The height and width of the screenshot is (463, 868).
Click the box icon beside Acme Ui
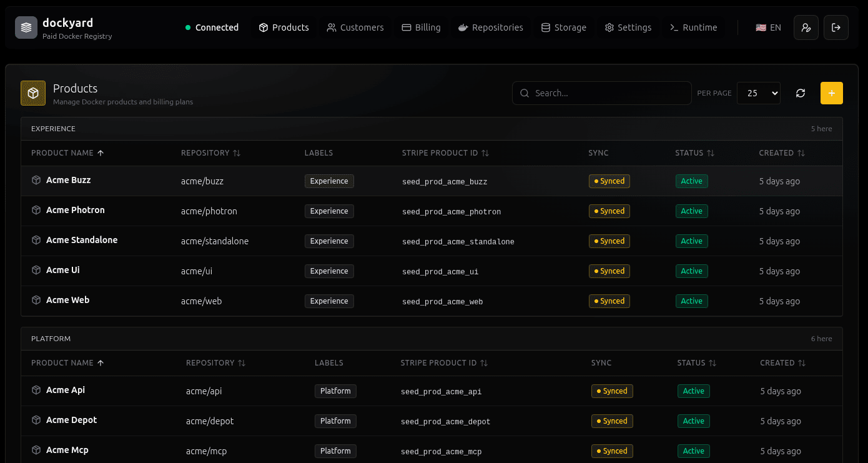[x=36, y=270]
